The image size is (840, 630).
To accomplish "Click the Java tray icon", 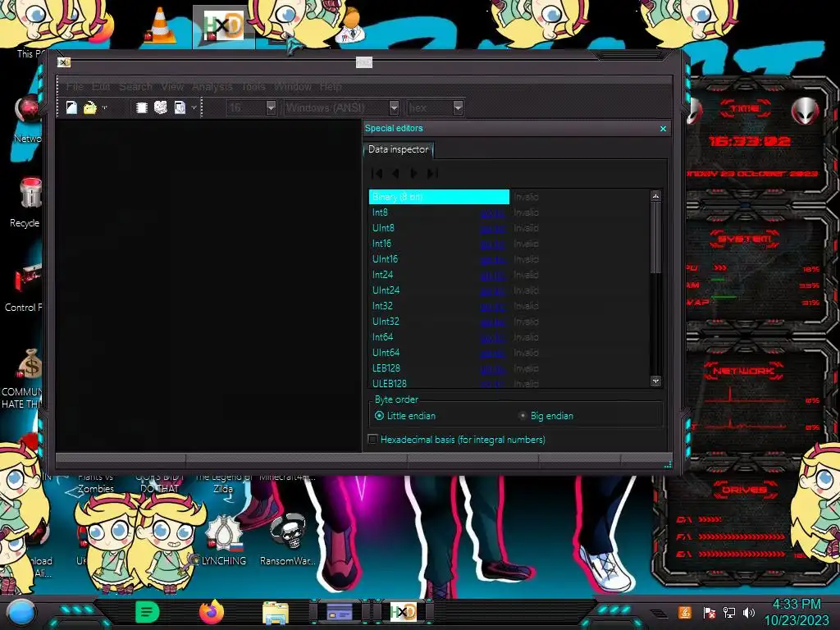I will (685, 612).
